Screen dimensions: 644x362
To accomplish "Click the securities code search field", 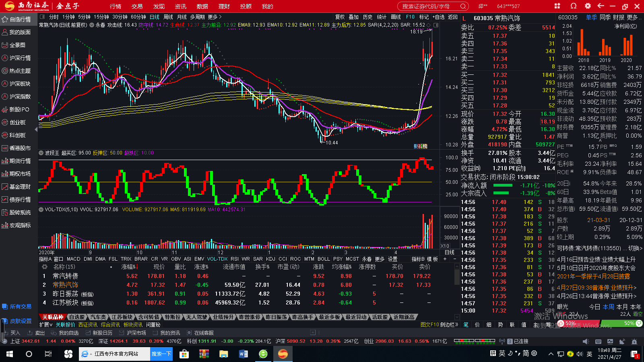I will click(429, 6).
